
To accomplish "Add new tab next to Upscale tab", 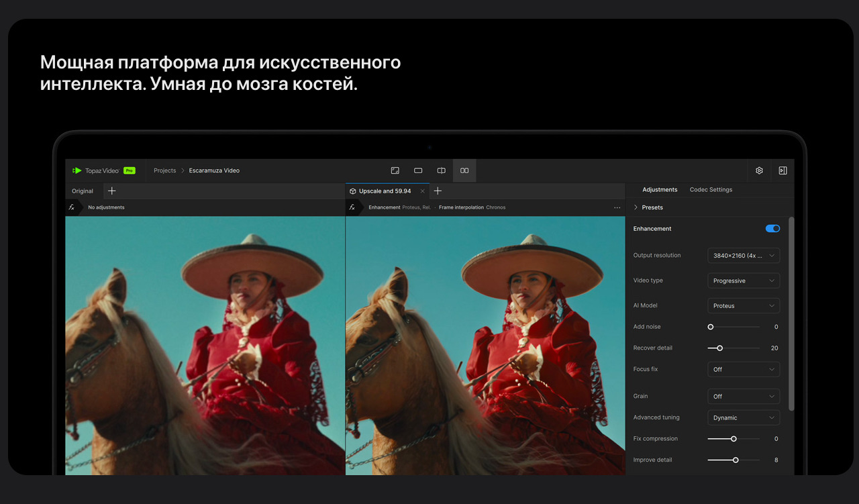I will pos(438,191).
